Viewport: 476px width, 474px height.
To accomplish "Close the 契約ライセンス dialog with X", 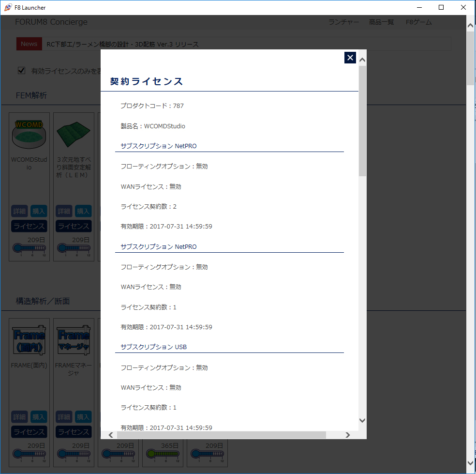I will [350, 58].
